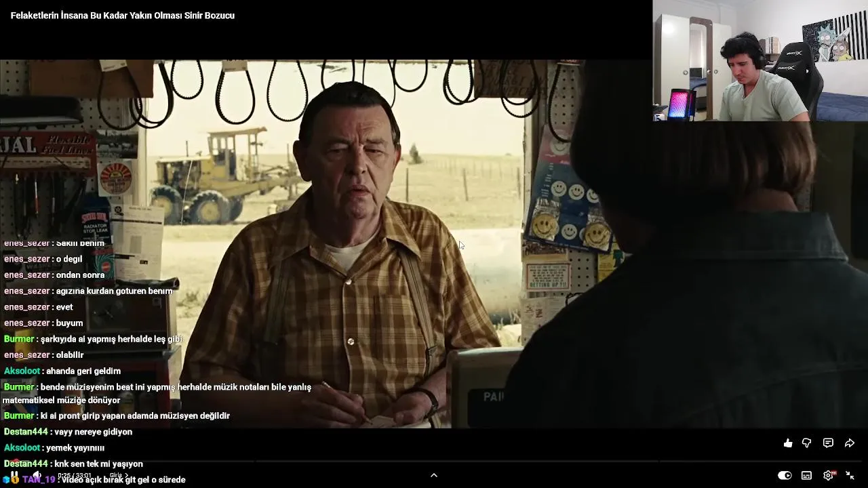Turn on subtitles/closed captions
868x488 pixels.
click(x=806, y=475)
